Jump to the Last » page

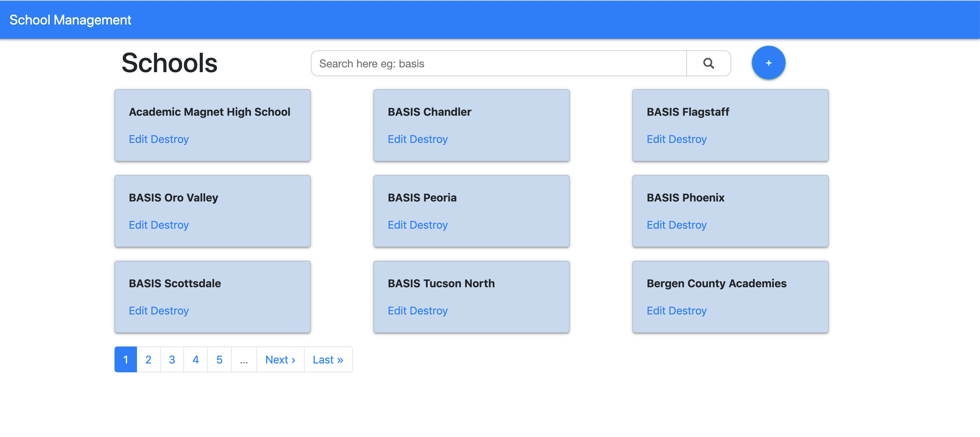(328, 359)
